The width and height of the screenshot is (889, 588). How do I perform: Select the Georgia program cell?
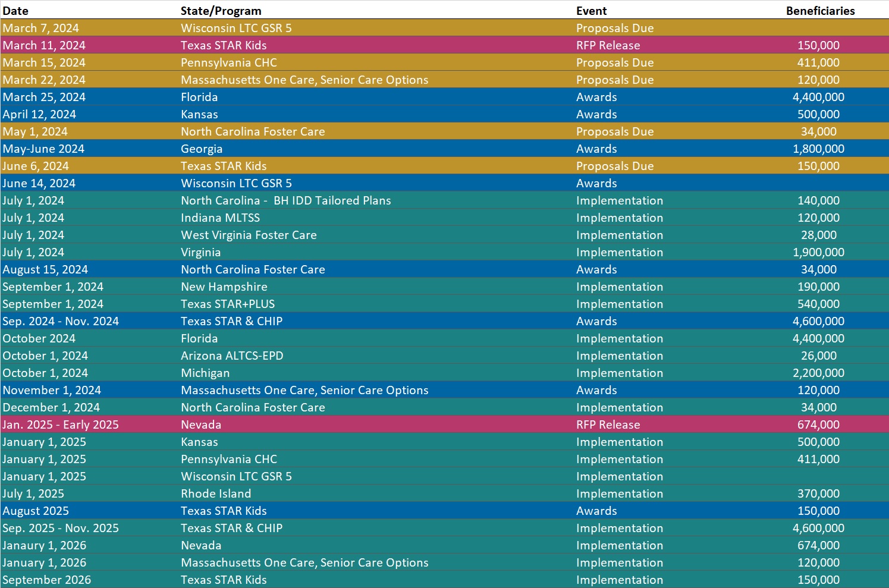[202, 149]
